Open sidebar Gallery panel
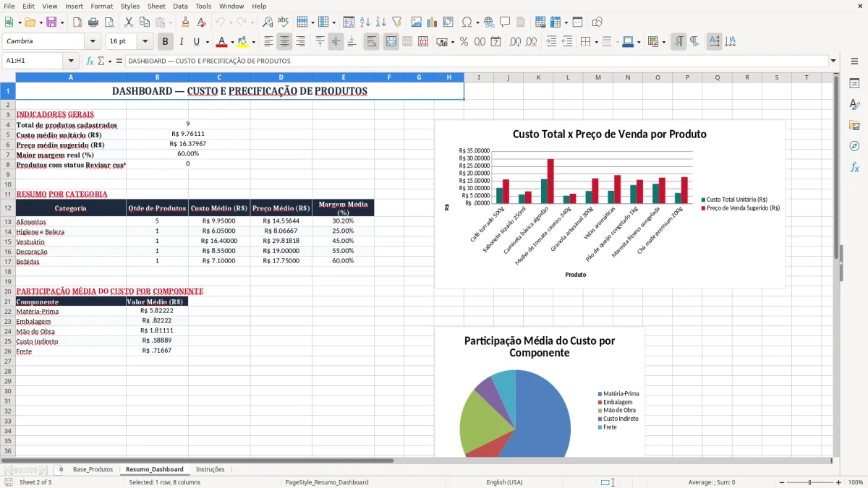 (854, 126)
